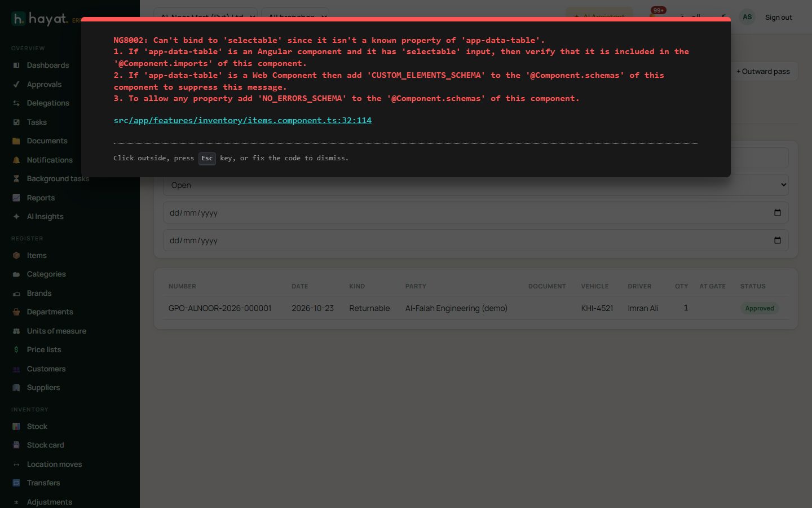
Task: Click the Outward pass button
Action: click(763, 71)
